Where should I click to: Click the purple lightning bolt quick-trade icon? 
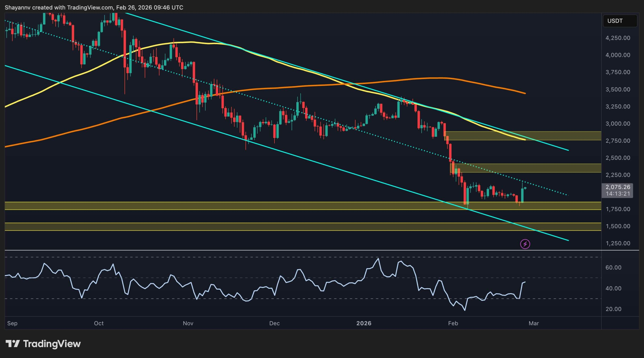point(525,243)
